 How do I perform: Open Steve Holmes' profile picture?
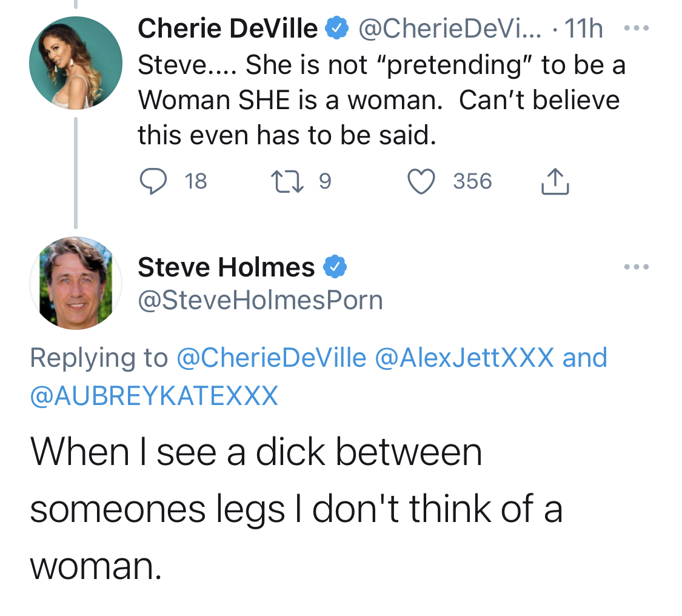click(76, 283)
